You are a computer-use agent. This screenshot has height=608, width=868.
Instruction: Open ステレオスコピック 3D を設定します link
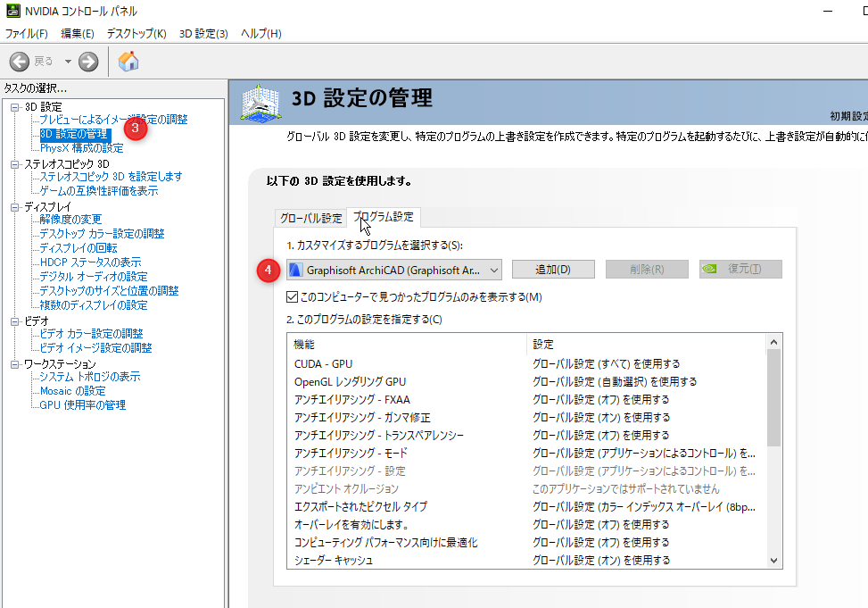coord(111,177)
